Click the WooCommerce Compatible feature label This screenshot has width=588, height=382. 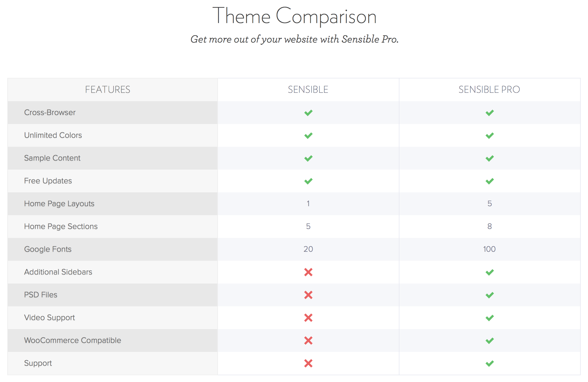pos(73,340)
